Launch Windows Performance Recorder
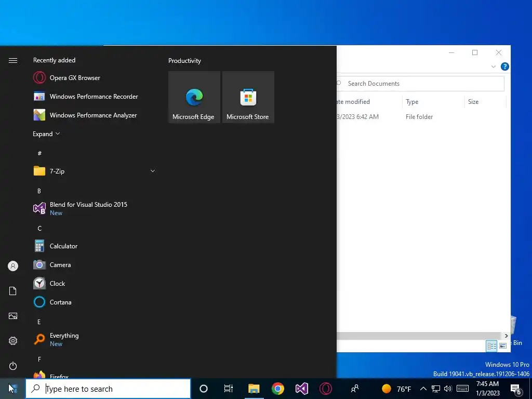 tap(95, 96)
